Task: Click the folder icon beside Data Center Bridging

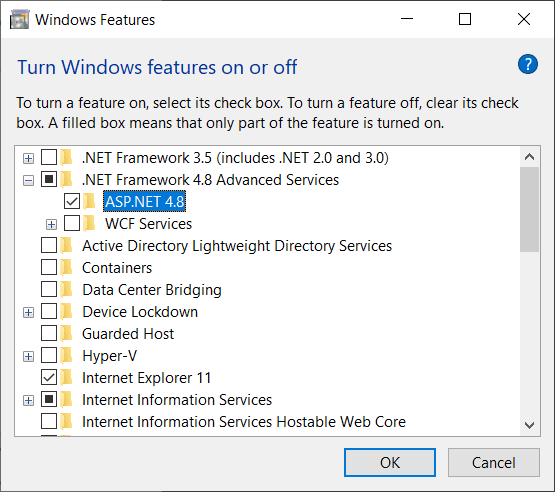Action: (x=67, y=290)
